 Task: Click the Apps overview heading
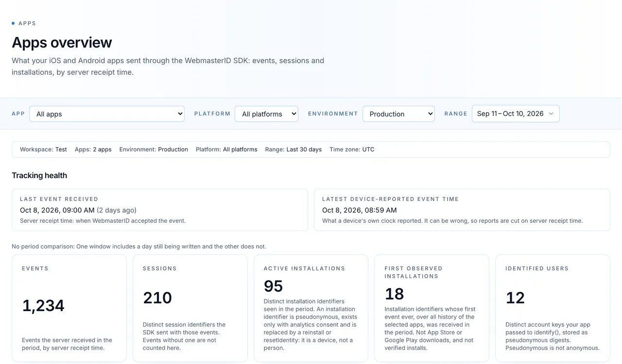(x=62, y=43)
